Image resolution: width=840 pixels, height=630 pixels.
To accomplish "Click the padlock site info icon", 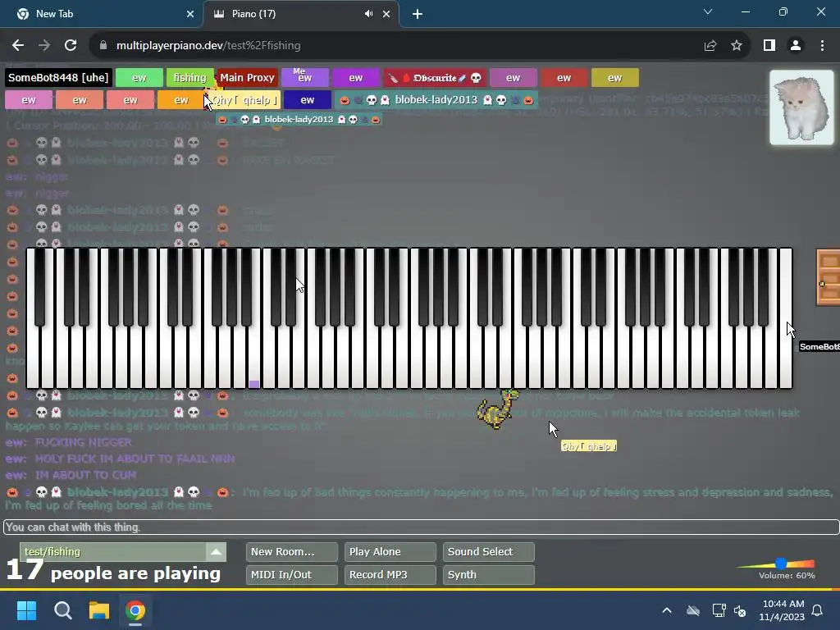I will 103,46.
